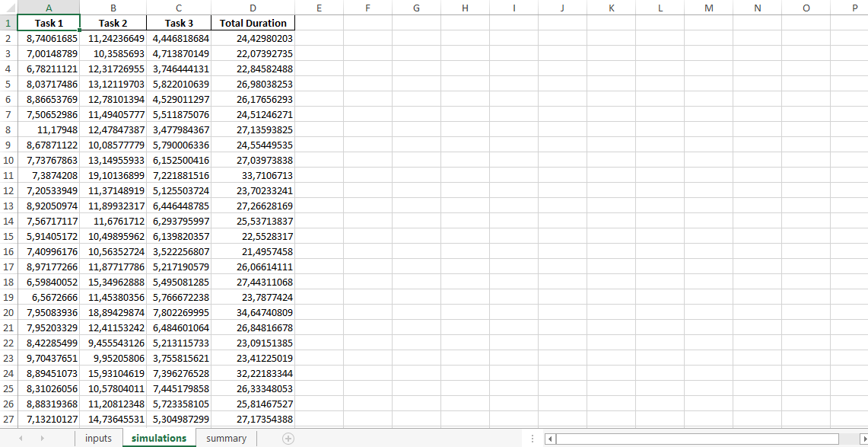Select the row 14 header

[8, 221]
